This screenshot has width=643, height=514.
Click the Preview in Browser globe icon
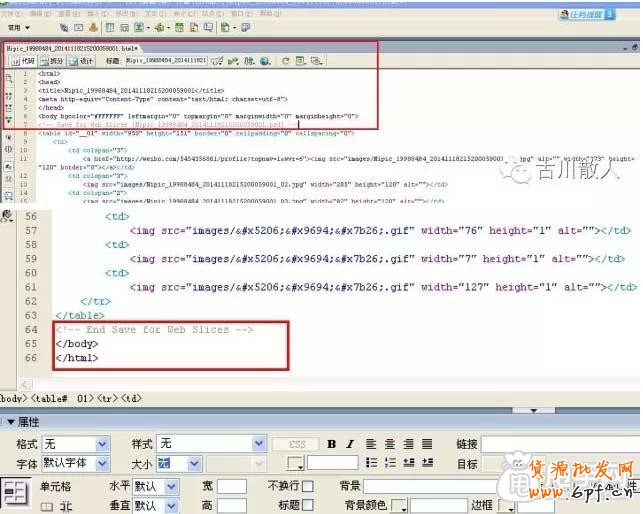[265, 61]
